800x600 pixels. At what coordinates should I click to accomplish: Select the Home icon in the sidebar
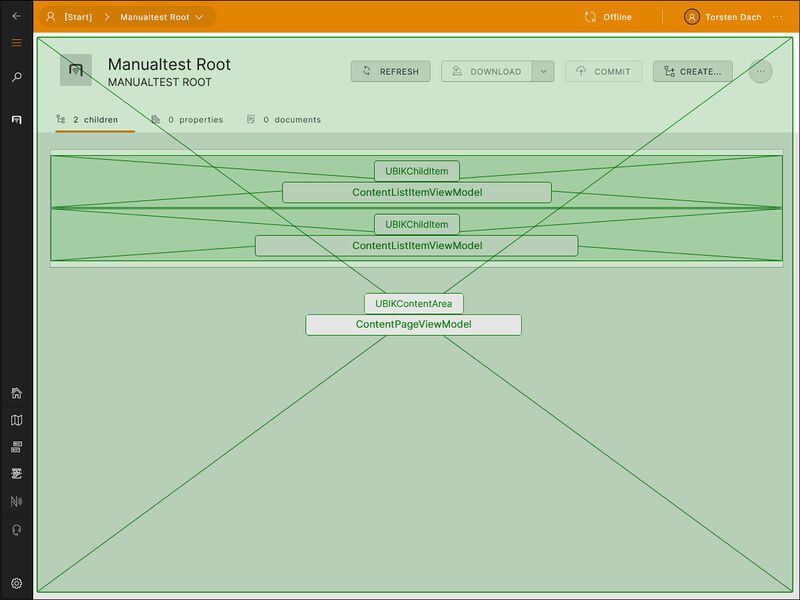tap(16, 394)
